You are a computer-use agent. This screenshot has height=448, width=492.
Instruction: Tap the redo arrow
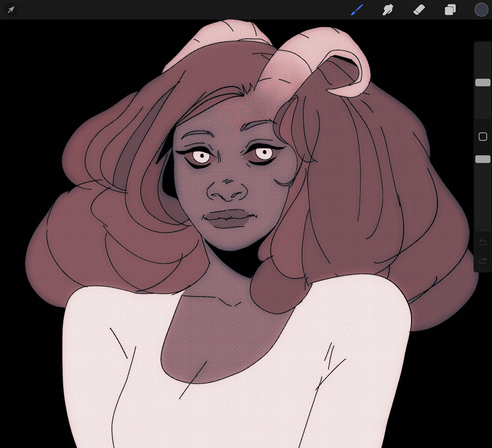click(483, 261)
